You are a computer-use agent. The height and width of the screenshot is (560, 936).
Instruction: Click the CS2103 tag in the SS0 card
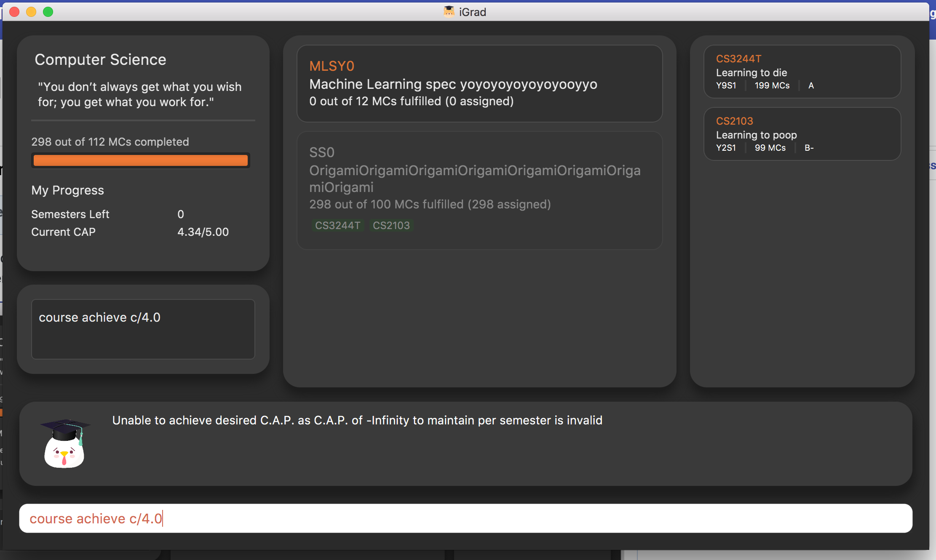(391, 225)
